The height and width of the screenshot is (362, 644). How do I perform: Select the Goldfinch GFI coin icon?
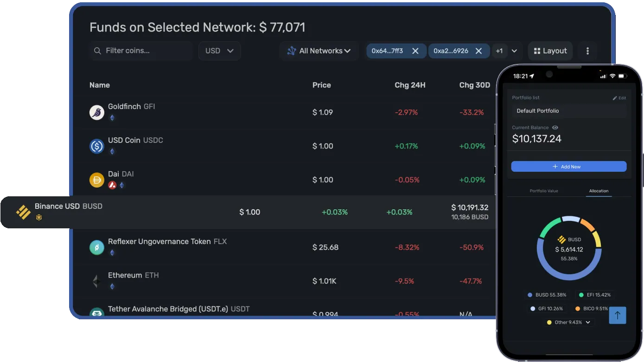(96, 112)
